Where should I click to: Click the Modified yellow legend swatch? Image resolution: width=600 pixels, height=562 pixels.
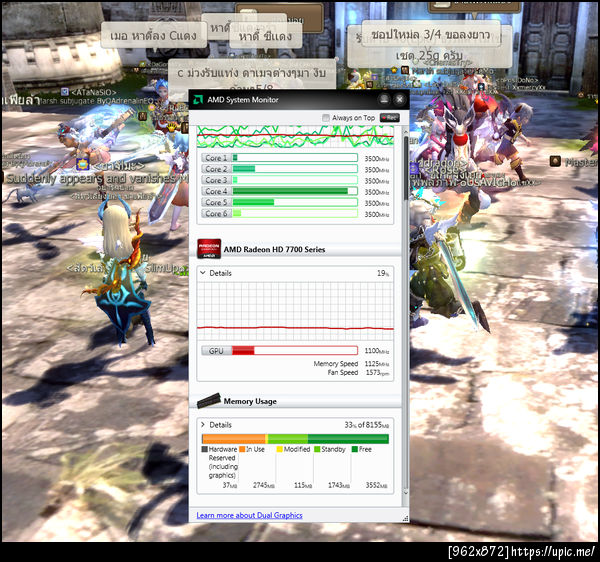(x=279, y=449)
